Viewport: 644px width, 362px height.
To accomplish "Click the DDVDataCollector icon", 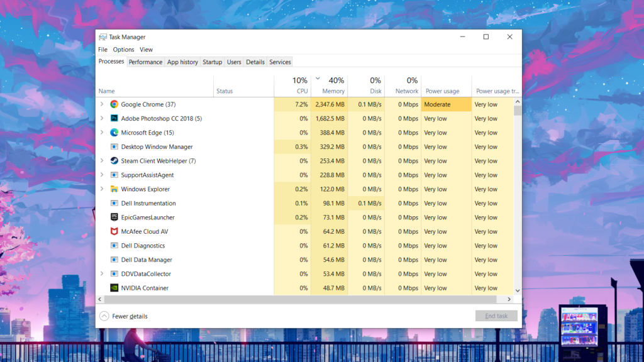I will coord(114,274).
